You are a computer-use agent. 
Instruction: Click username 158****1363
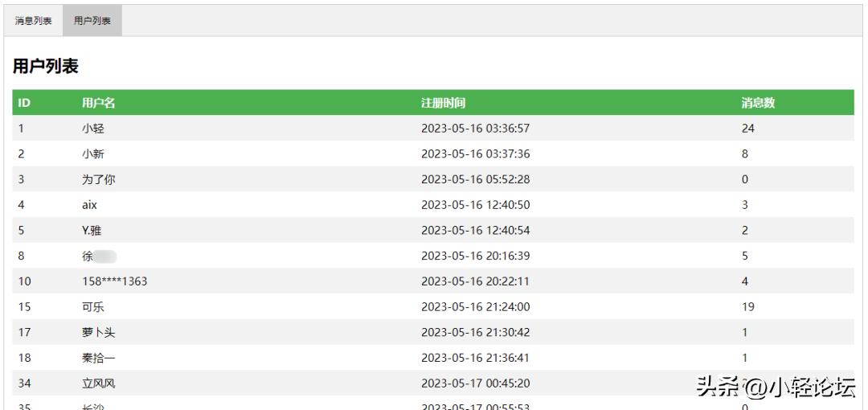pos(115,281)
